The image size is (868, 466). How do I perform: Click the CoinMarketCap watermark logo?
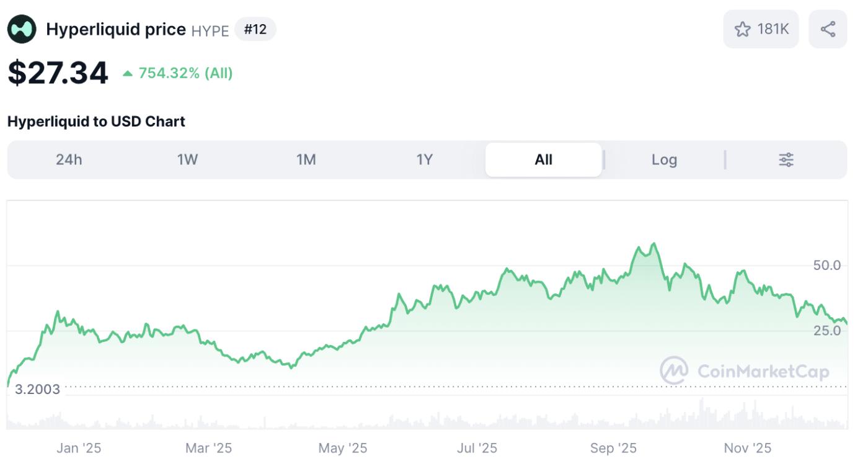point(674,371)
